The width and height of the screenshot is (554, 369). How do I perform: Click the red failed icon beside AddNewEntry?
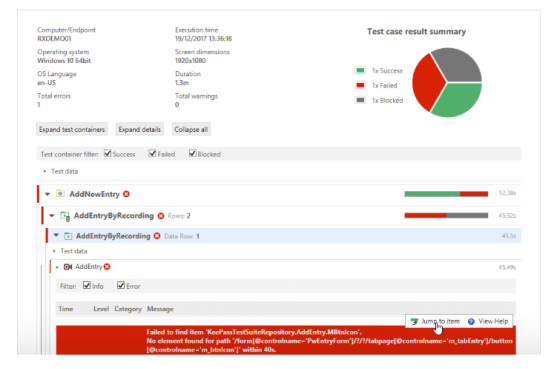click(x=126, y=194)
